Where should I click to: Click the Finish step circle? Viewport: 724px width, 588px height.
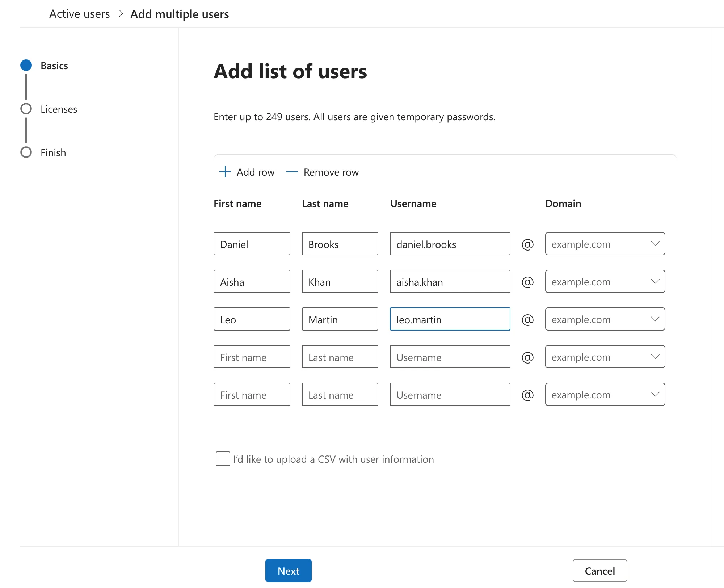point(26,152)
